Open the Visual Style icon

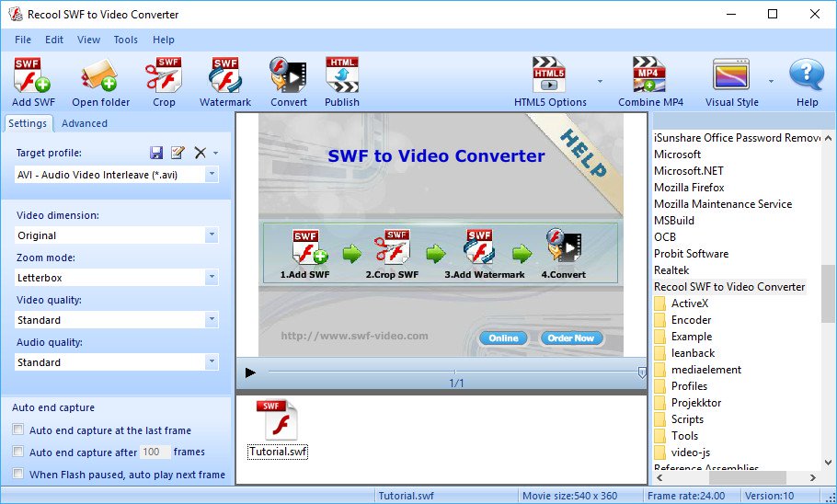731,74
